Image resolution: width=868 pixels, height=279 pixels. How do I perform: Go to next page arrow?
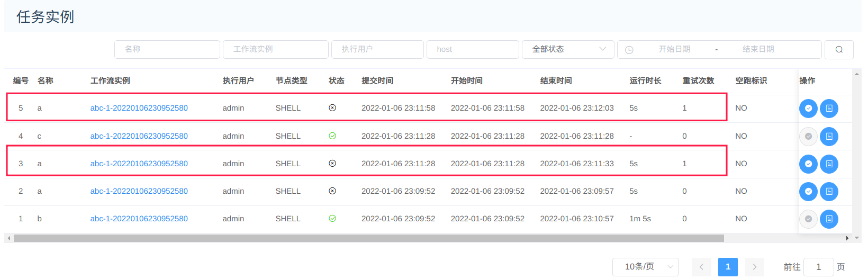[x=754, y=267]
